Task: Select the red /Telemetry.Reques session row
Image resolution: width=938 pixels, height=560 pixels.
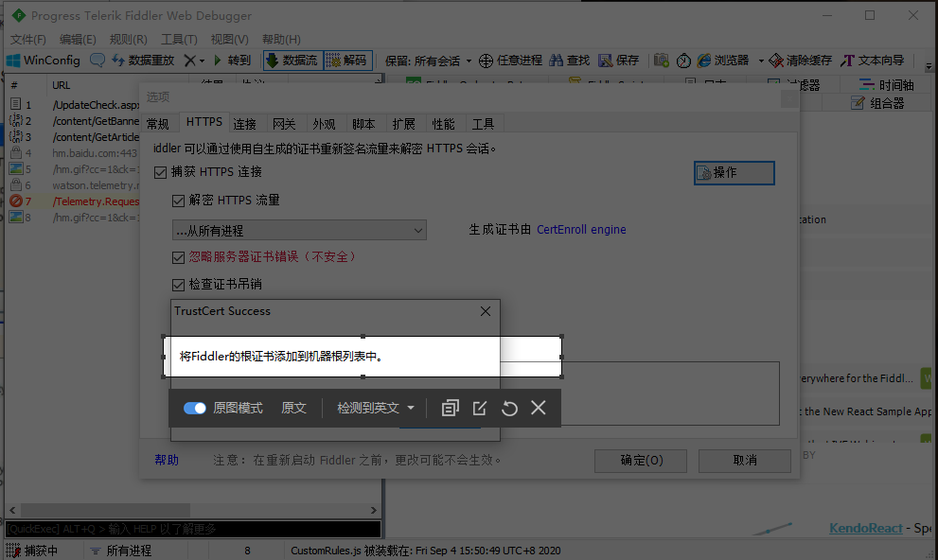Action: (x=74, y=201)
